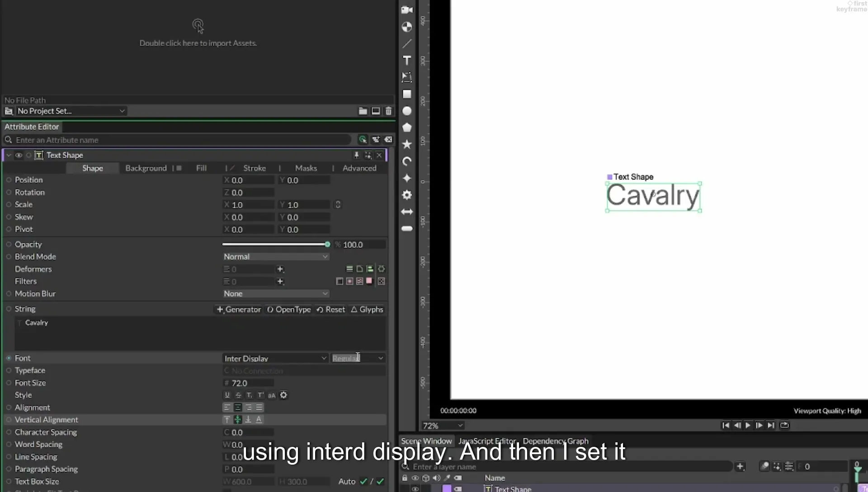Toggle Text Box Size auto checkmark

[x=363, y=482]
